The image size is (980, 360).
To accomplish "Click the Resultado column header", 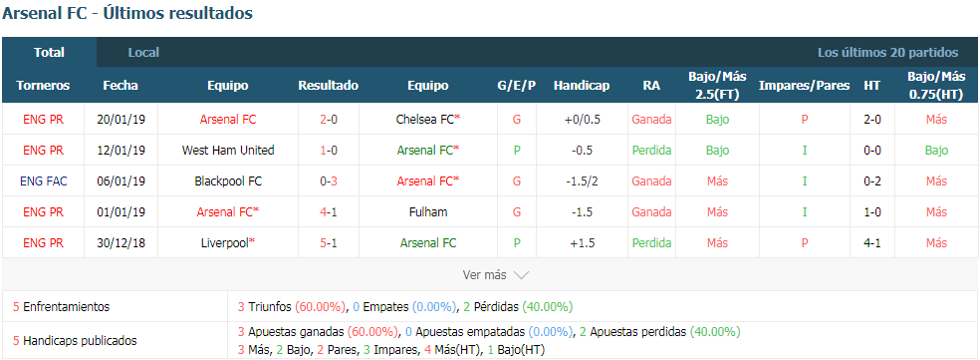I will click(328, 86).
